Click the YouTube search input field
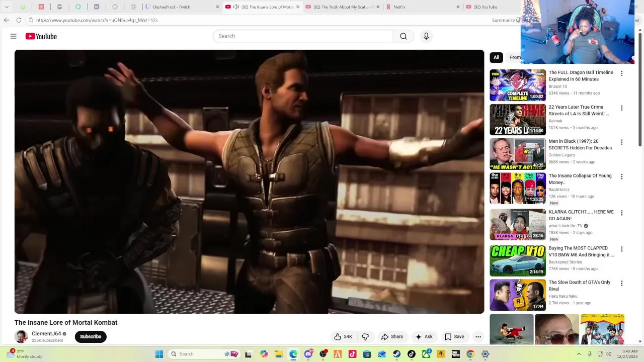 point(303,36)
